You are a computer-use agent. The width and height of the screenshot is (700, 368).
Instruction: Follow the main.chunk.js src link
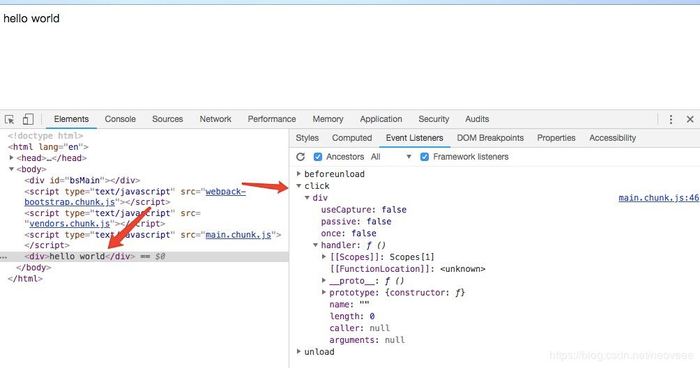click(238, 234)
